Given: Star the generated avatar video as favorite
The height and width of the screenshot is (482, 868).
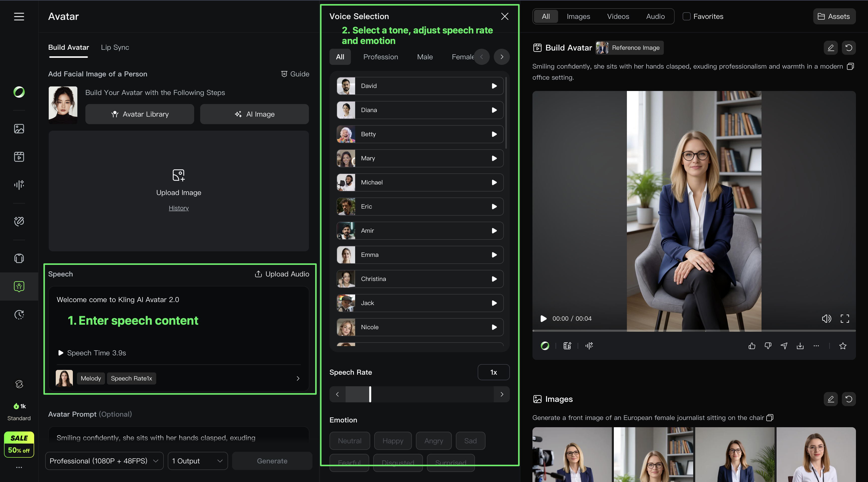Looking at the screenshot, I should 843,346.
